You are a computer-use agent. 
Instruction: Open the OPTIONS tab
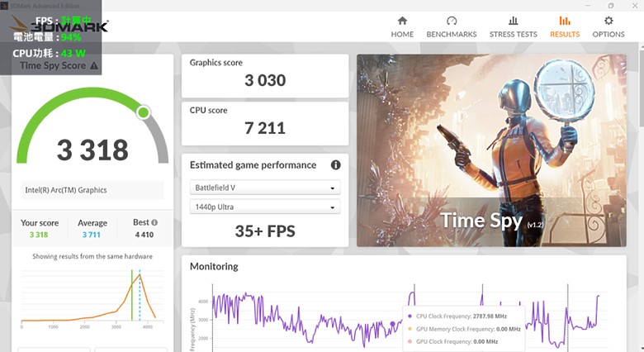[x=608, y=27]
